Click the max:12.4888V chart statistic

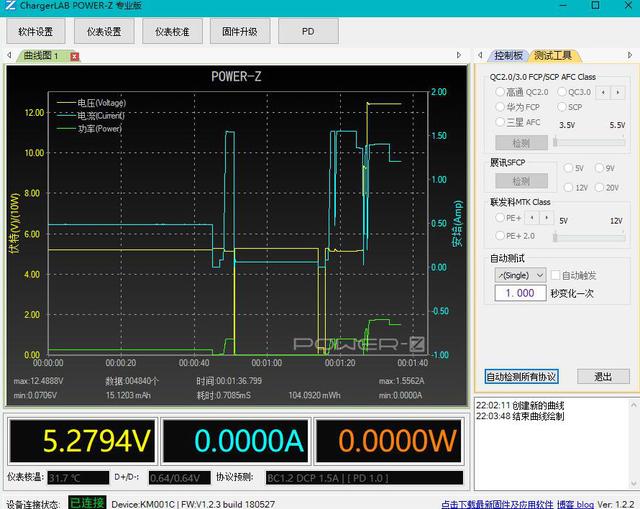tap(38, 381)
